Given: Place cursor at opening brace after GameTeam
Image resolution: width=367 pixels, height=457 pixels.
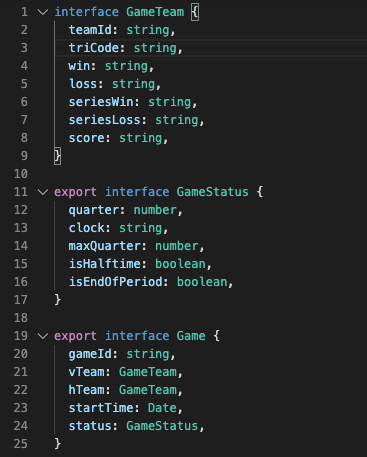Looking at the screenshot, I should tap(195, 12).
